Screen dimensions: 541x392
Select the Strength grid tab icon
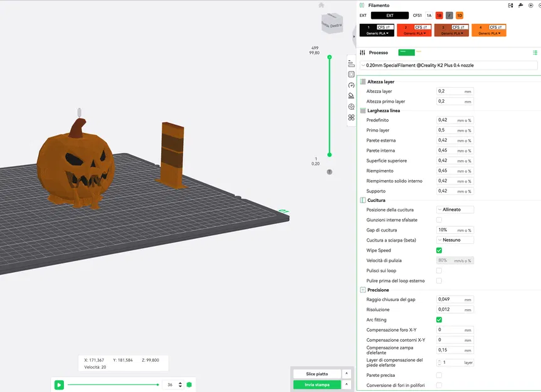click(x=351, y=74)
